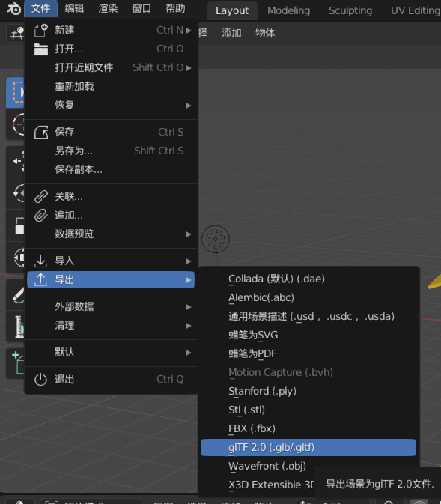Image resolution: width=441 pixels, height=504 pixels.
Task: Click the save icon beside 保存
Action: pos(41,132)
